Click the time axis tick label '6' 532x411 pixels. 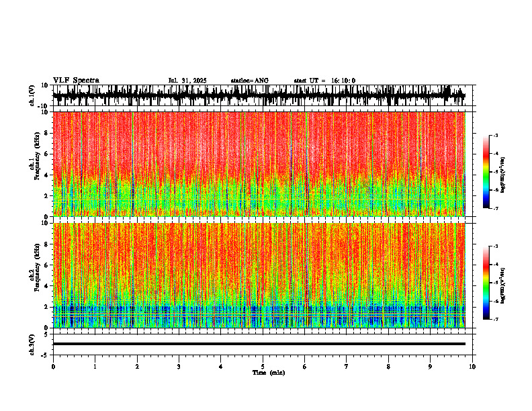pyautogui.click(x=305, y=367)
